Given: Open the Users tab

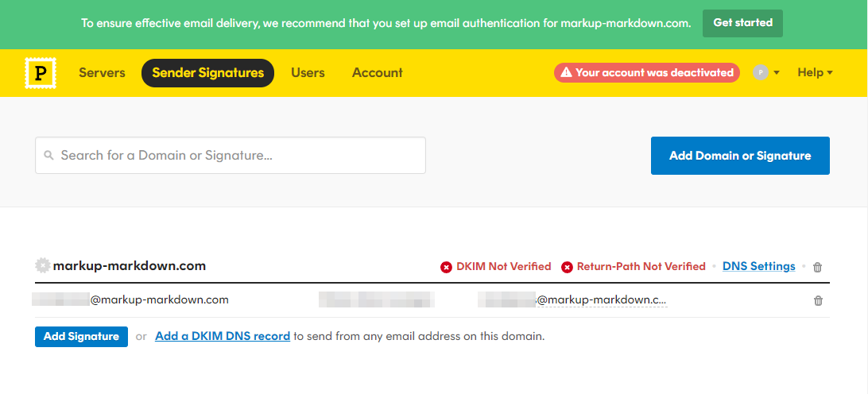Looking at the screenshot, I should 308,73.
